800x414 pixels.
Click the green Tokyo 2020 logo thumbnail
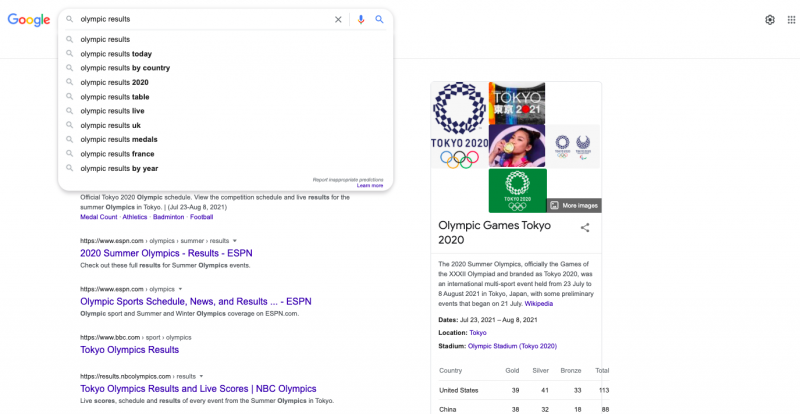pos(517,190)
